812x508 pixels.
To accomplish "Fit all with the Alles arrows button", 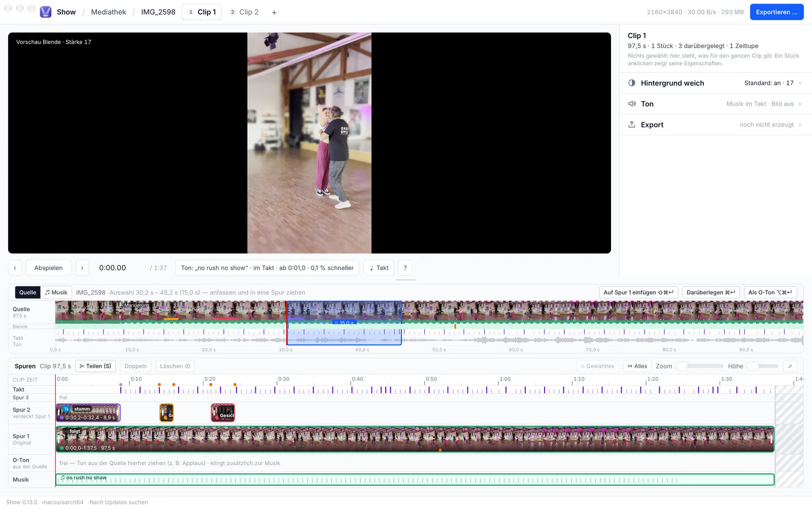I will [x=637, y=366].
